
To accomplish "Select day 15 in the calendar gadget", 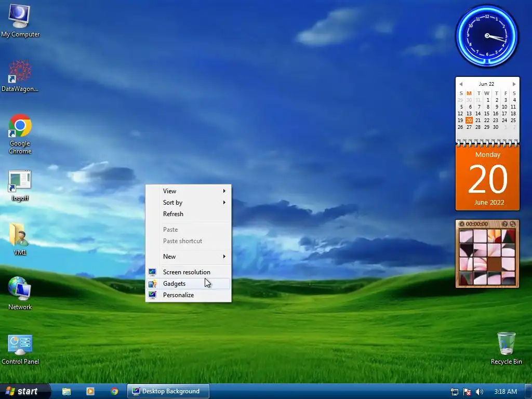I will (486, 113).
